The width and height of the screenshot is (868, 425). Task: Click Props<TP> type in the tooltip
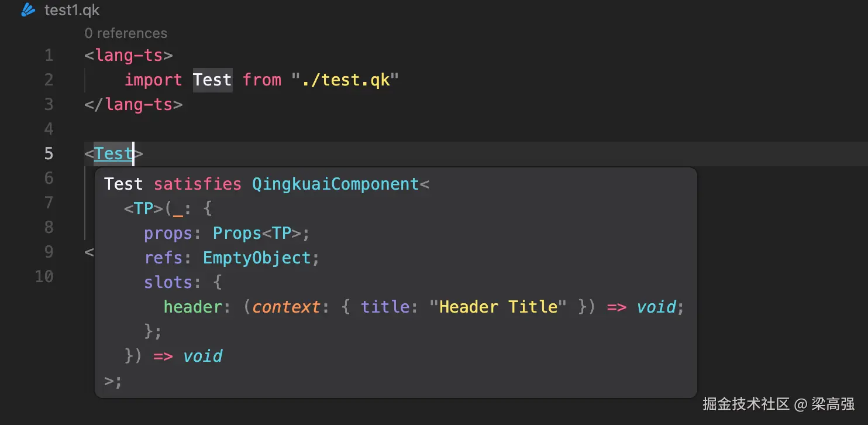pos(256,233)
